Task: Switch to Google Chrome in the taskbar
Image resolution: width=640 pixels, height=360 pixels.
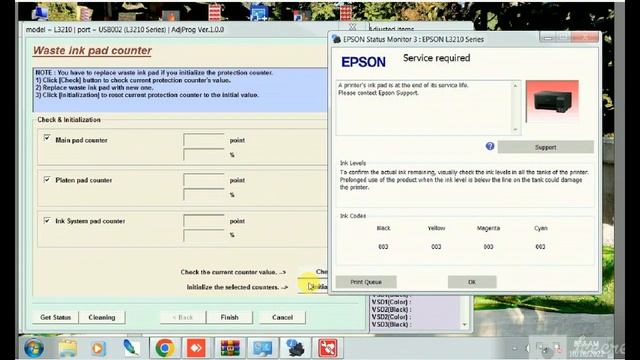Action: (164, 348)
